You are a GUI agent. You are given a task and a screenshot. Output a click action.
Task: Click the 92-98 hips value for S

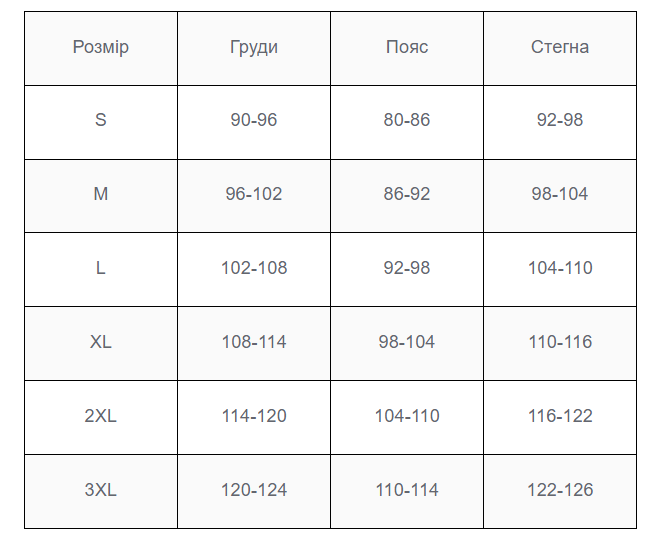click(x=560, y=120)
